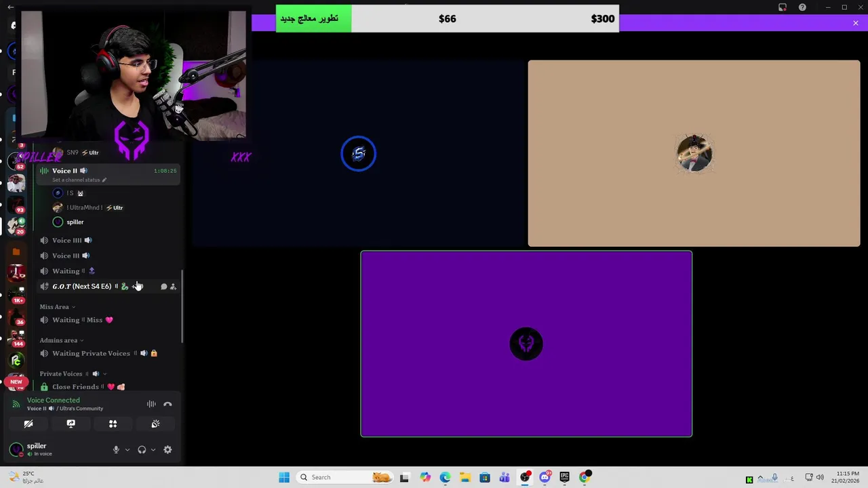This screenshot has width=868, height=488.
Task: Open microphone input options chevron
Action: pos(127,449)
